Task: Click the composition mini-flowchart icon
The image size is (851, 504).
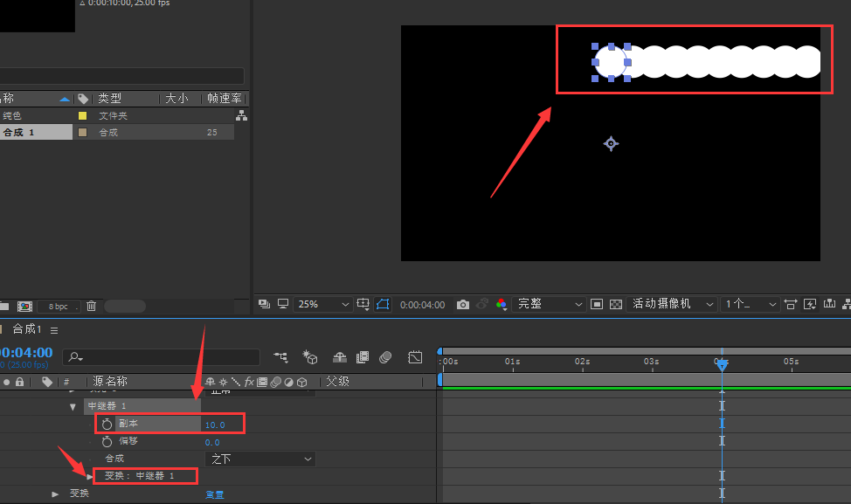Action: pos(280,357)
